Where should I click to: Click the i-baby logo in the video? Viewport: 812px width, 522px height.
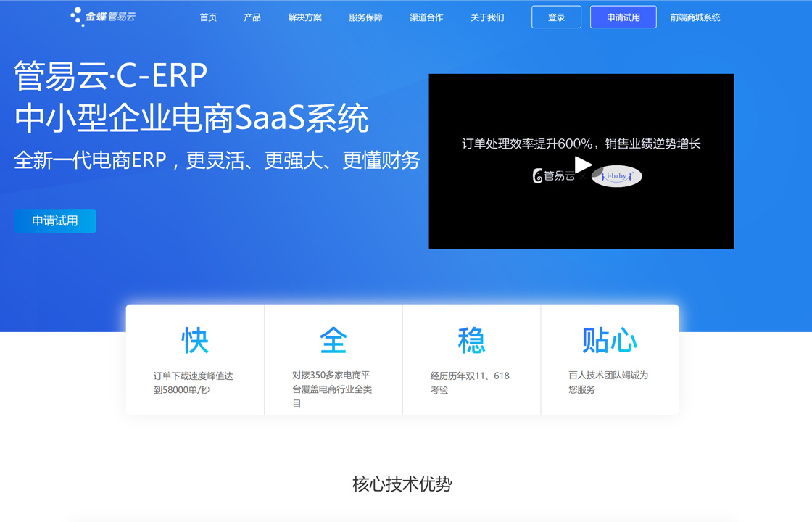click(617, 177)
